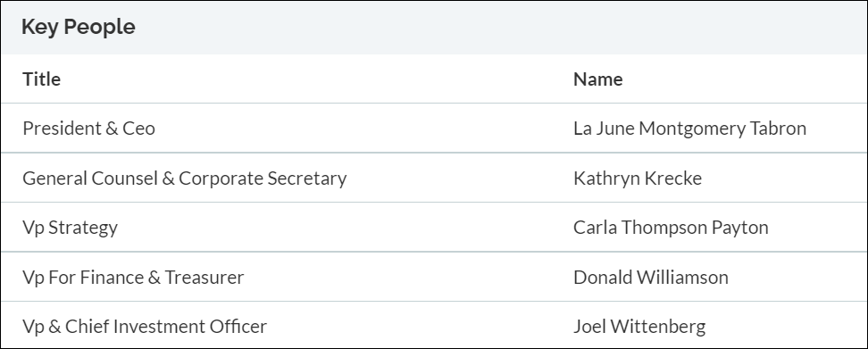
Task: Click the name La June Montgomery Tabron
Action: coord(689,129)
